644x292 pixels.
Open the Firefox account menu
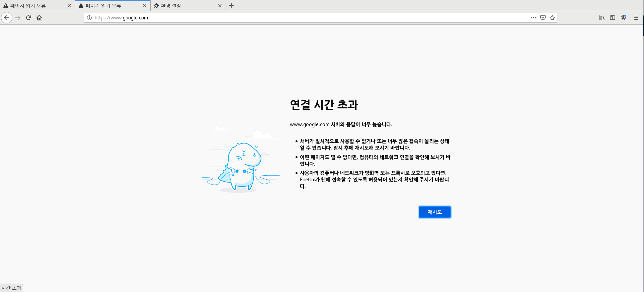623,18
